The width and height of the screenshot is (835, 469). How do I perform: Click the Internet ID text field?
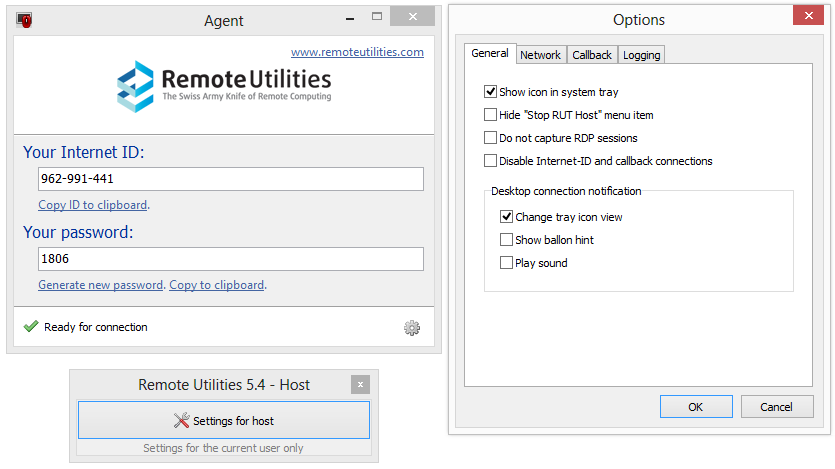click(230, 179)
